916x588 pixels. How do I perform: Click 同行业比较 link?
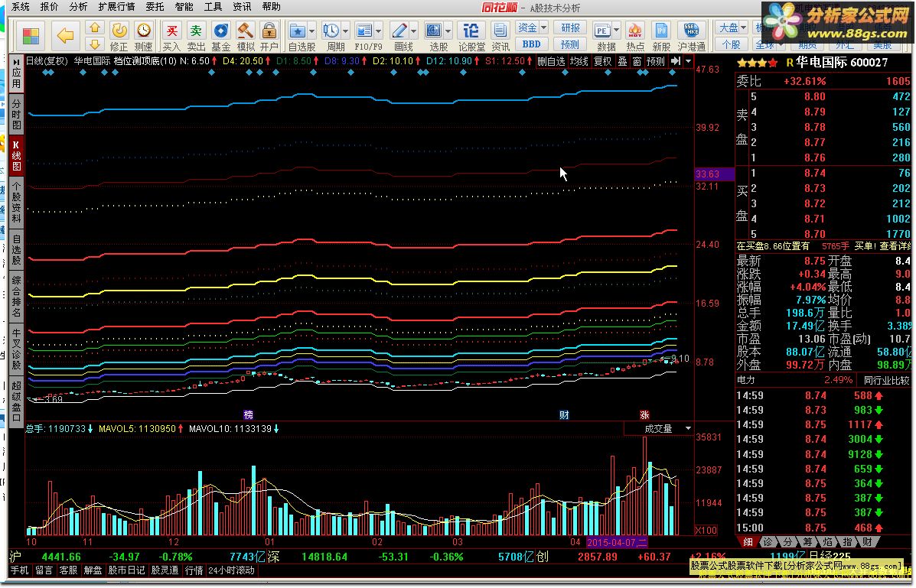point(886,380)
